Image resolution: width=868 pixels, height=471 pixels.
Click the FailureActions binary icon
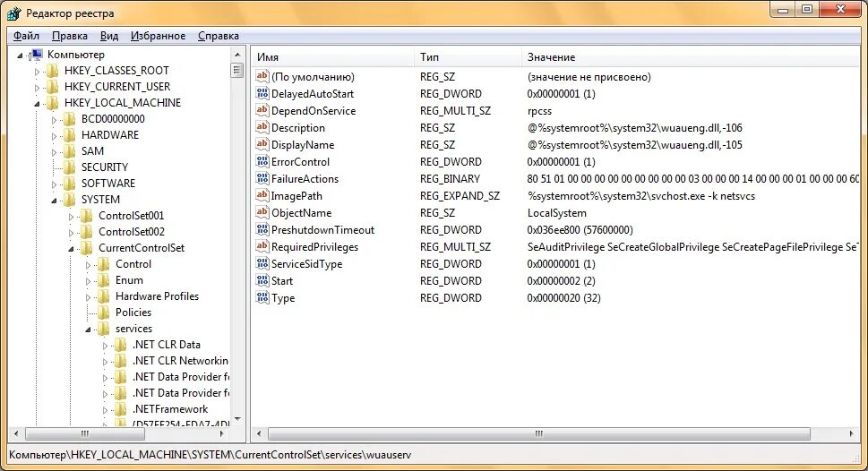(x=262, y=178)
